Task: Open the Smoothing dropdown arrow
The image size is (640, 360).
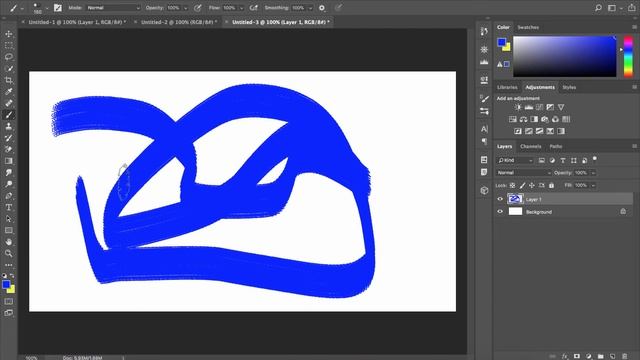Action: (311, 8)
